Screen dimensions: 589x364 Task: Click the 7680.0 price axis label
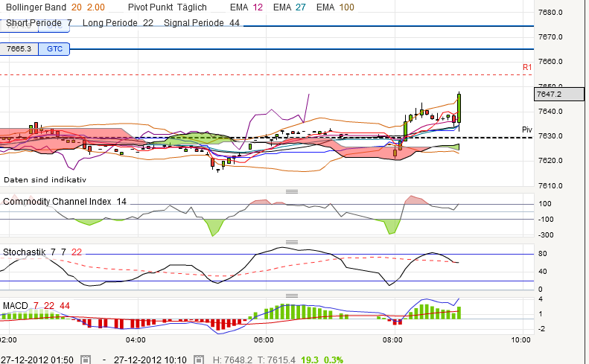(x=550, y=13)
